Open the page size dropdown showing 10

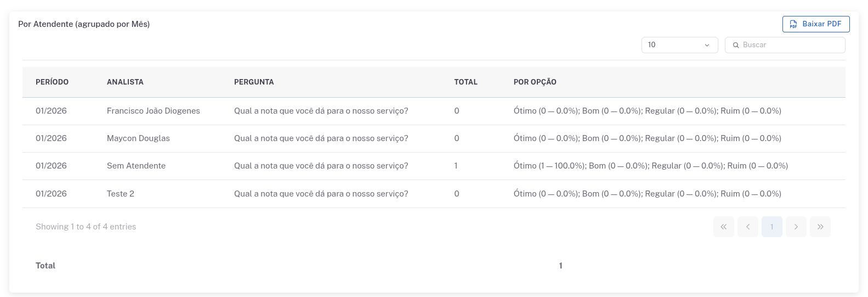click(679, 45)
